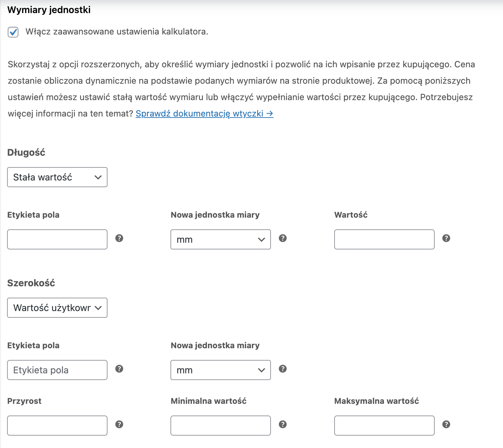Image resolution: width=503 pixels, height=448 pixels.
Task: Click the 'Długość' section heading
Action: [x=26, y=153]
